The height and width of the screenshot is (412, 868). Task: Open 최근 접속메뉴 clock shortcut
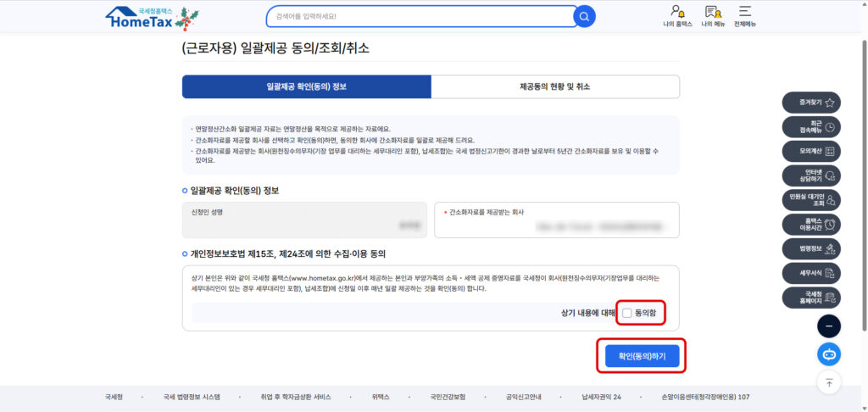pyautogui.click(x=811, y=127)
